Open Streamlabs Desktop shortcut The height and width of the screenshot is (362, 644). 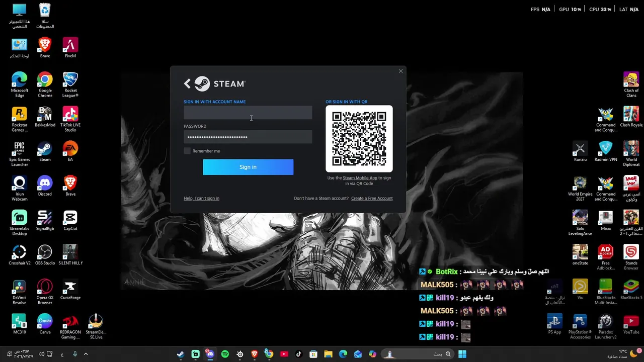[x=19, y=223]
